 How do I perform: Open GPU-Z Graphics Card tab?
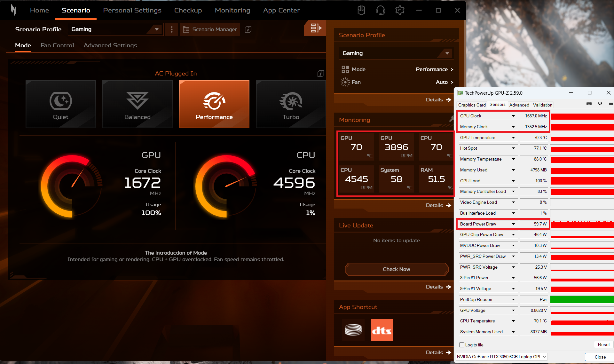coord(472,105)
